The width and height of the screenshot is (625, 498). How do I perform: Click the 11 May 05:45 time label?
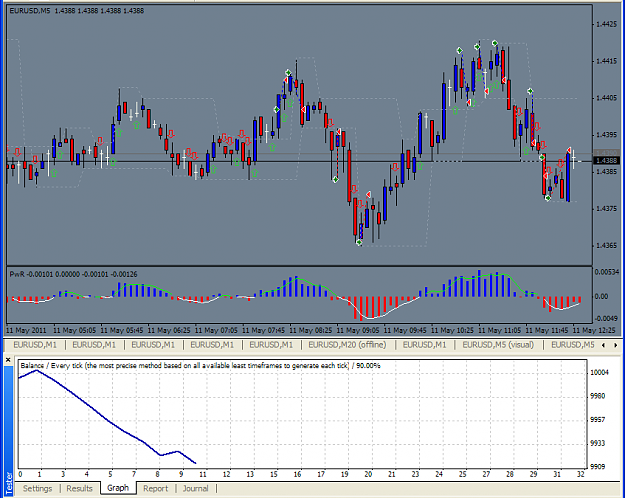tap(122, 331)
